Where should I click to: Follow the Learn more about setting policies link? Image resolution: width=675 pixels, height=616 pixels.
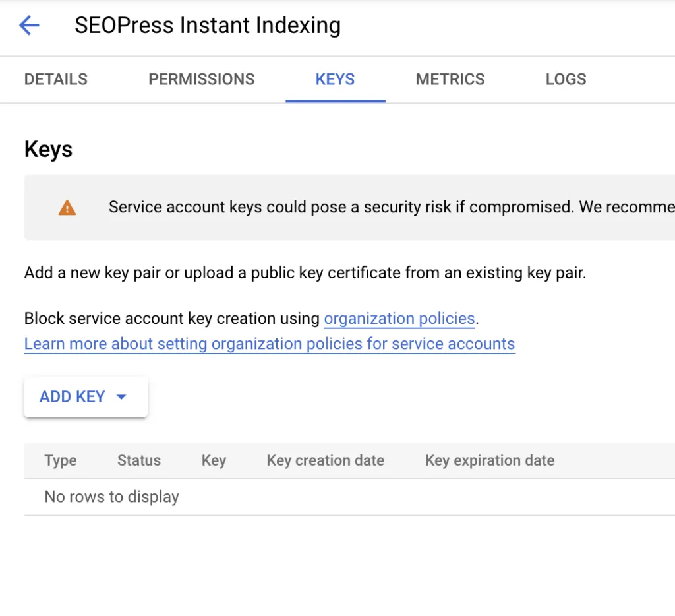270,344
